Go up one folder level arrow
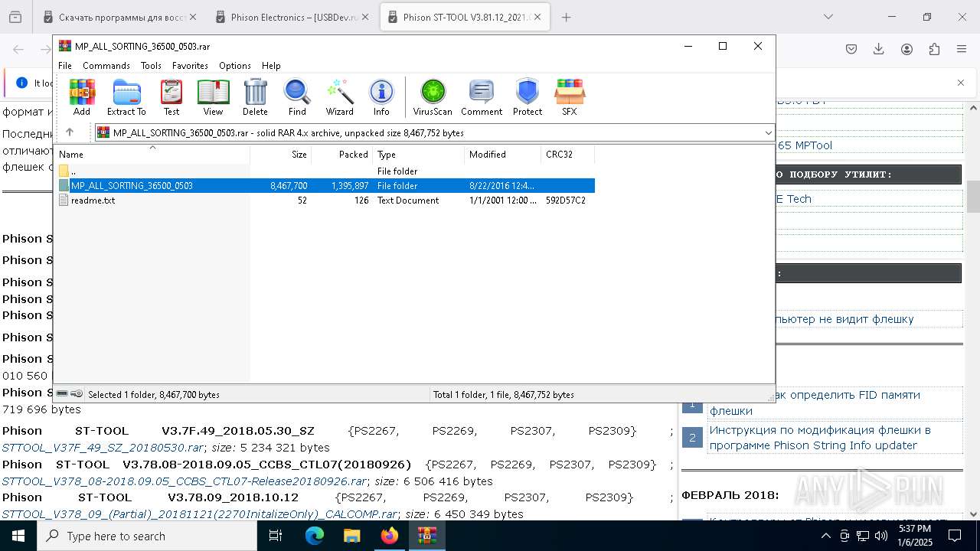 coord(70,132)
